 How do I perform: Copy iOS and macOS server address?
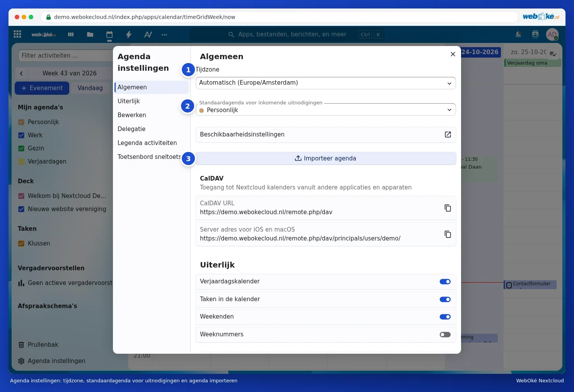coord(448,234)
